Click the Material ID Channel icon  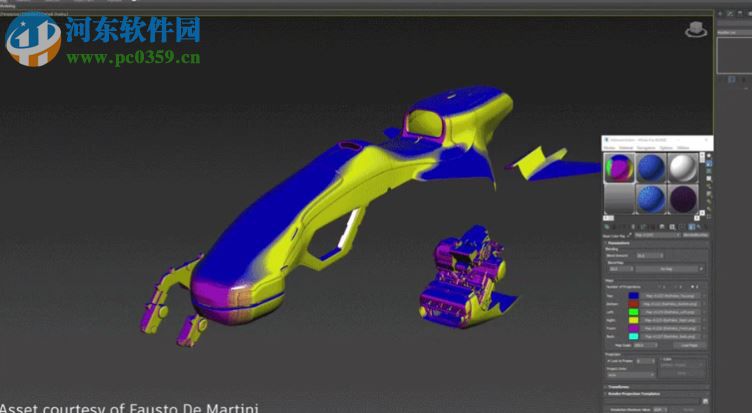(x=672, y=227)
